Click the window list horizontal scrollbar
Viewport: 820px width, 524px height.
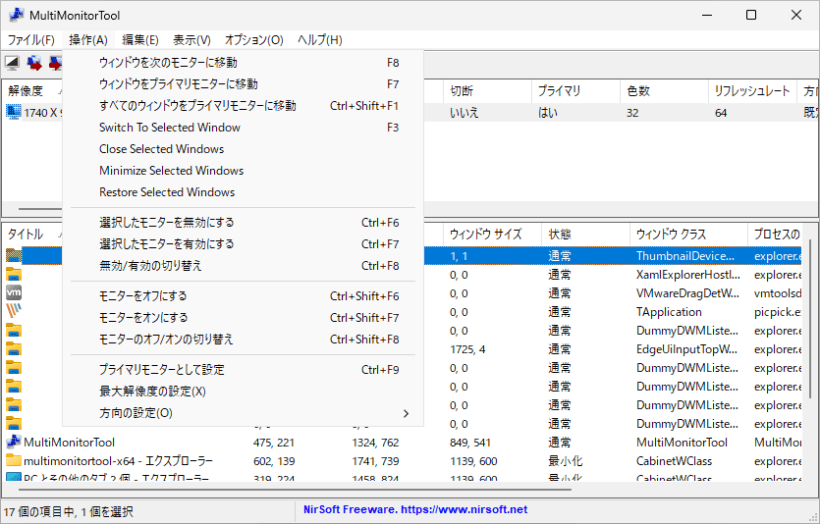click(295, 489)
